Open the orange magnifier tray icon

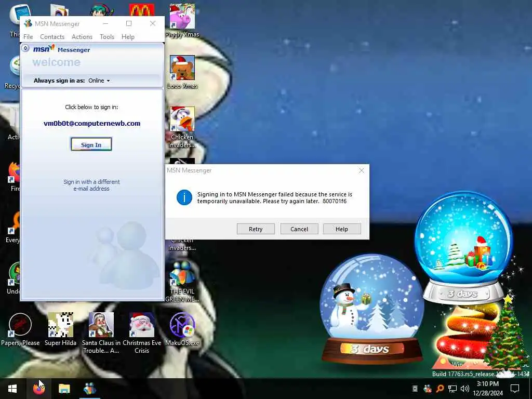[440, 389]
